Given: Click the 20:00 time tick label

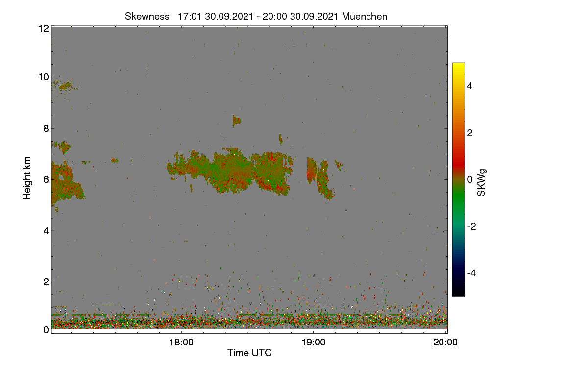Looking at the screenshot, I should click(x=446, y=343).
